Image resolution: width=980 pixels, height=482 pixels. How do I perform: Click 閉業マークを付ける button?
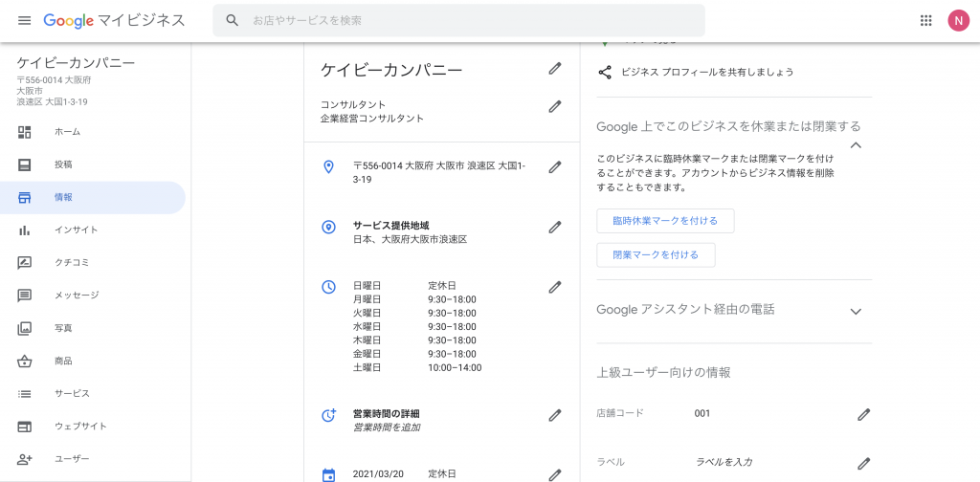pyautogui.click(x=656, y=255)
